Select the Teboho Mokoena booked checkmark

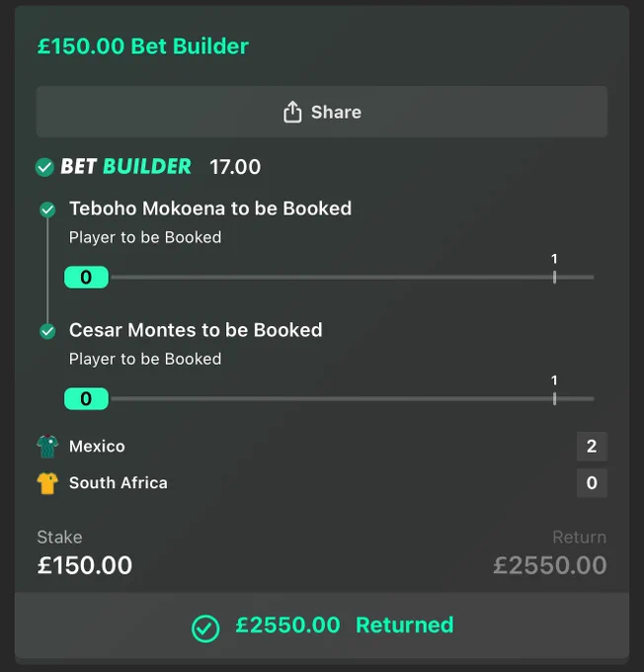click(x=47, y=210)
